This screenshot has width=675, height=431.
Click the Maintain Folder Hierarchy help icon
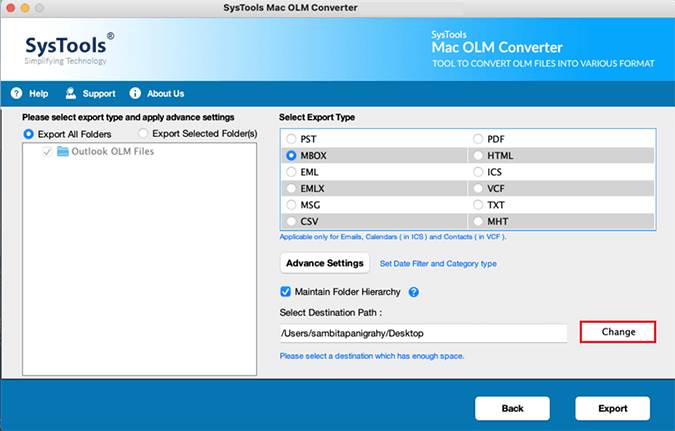point(414,292)
